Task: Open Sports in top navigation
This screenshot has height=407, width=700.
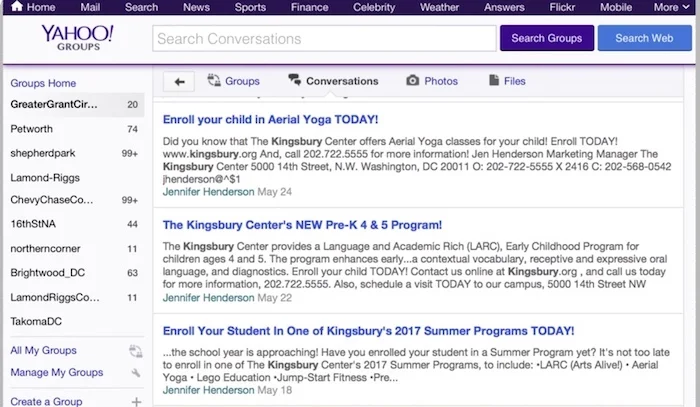Action: [x=250, y=7]
